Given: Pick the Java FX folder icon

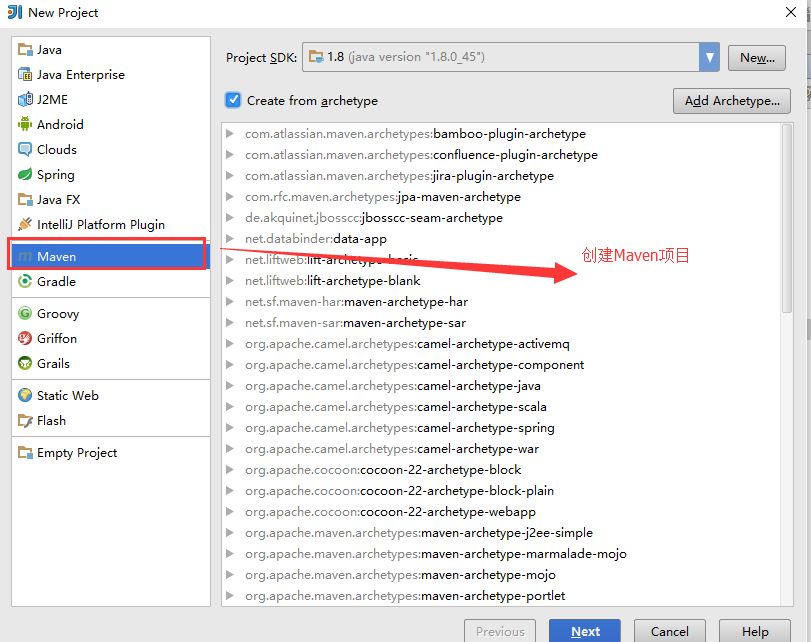Looking at the screenshot, I should pyautogui.click(x=25, y=199).
